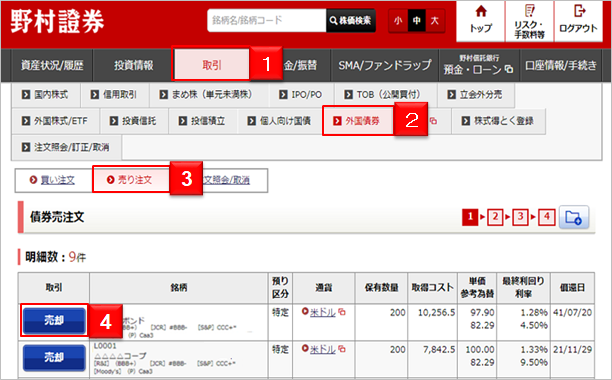
Task: Open 取引 menu tab
Action: (211, 65)
